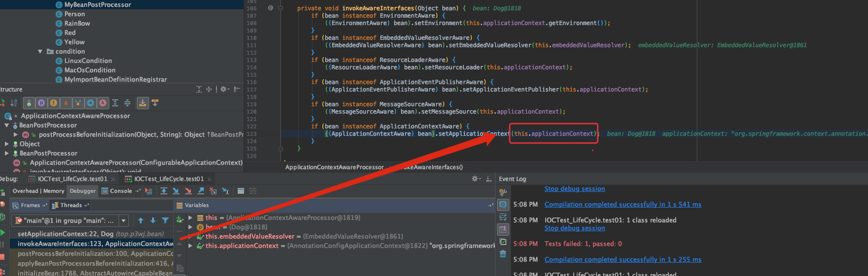This screenshot has height=276, width=868.
Task: Click the Step Into debugger icon
Action: [176, 191]
